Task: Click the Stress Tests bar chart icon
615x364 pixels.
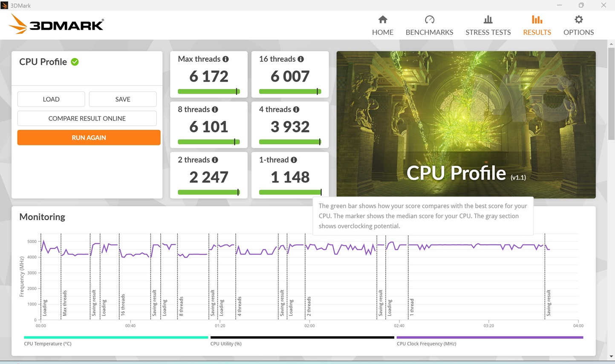Action: pos(488,20)
